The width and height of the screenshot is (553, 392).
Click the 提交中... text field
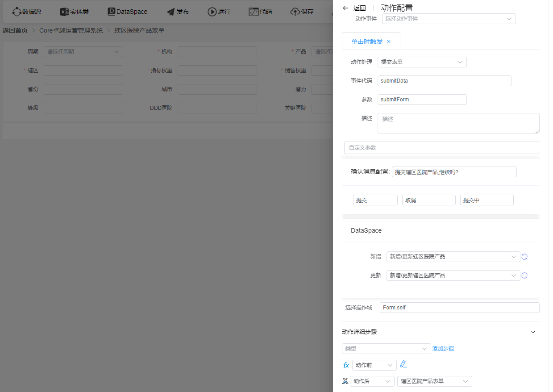tap(487, 200)
